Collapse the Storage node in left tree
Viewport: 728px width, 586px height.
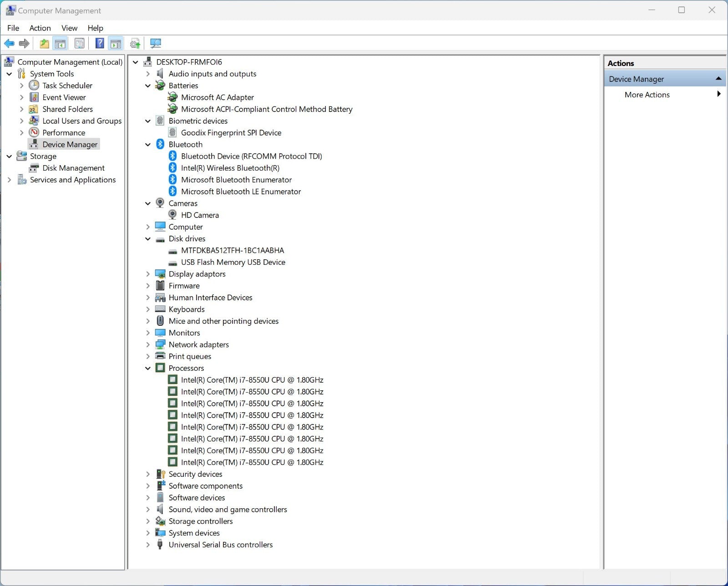click(x=9, y=156)
